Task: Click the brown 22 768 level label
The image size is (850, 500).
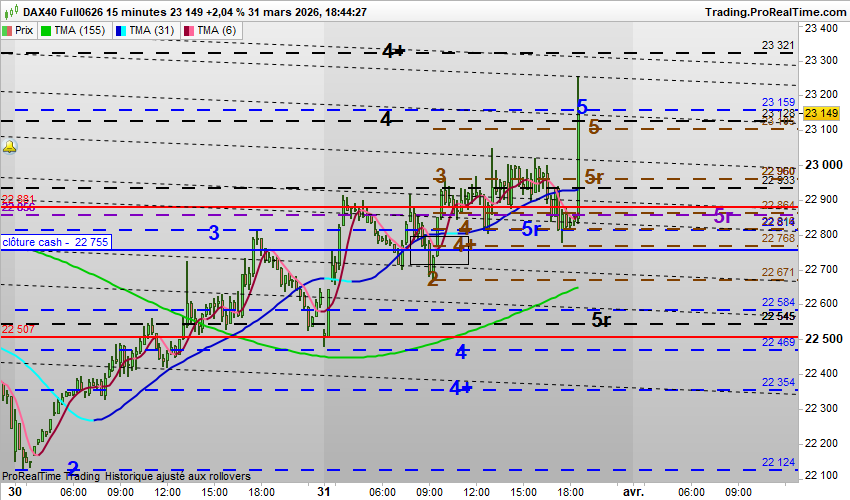Action: [x=778, y=239]
